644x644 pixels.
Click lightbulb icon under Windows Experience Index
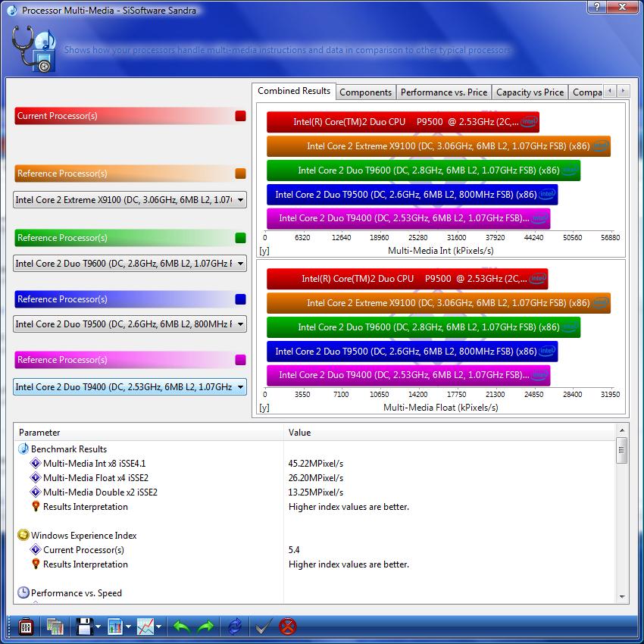coord(36,564)
